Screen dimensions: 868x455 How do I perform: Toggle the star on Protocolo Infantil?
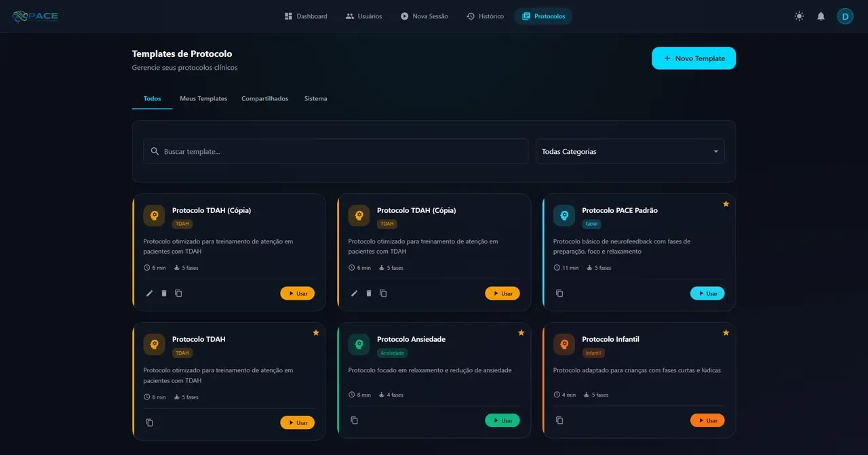[x=726, y=332]
